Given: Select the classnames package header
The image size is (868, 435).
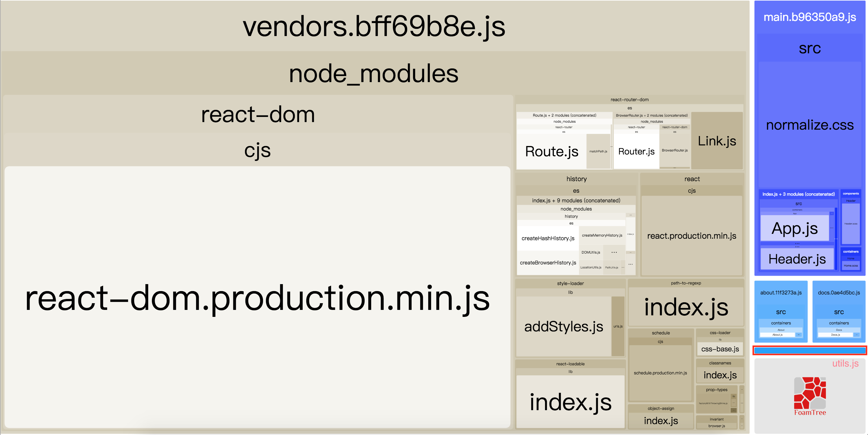Looking at the screenshot, I should (720, 363).
